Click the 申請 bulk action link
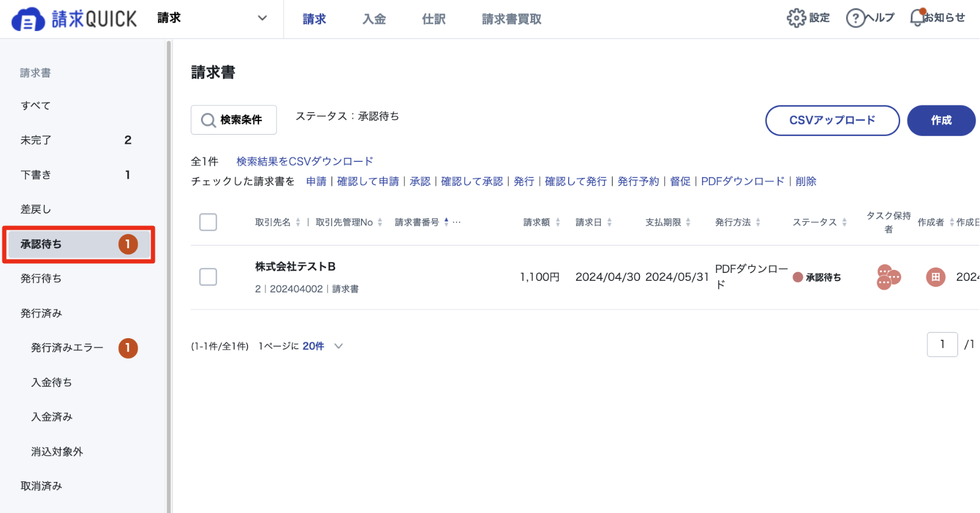 tap(316, 182)
